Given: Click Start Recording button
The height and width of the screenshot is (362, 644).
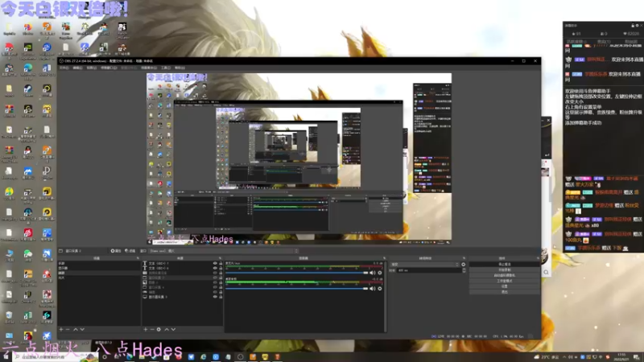Looking at the screenshot, I should coord(505,269).
